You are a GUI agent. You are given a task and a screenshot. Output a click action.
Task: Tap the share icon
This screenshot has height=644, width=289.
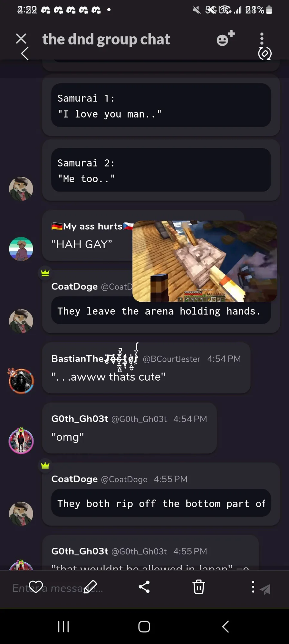tap(144, 587)
